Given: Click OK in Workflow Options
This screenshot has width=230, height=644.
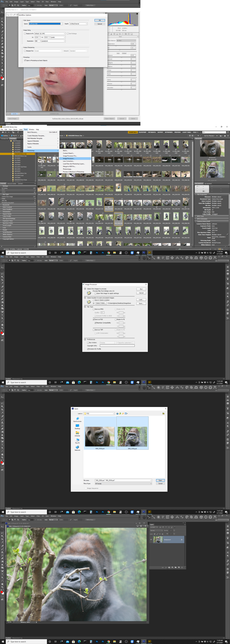Looking at the screenshot, I should point(100,20).
